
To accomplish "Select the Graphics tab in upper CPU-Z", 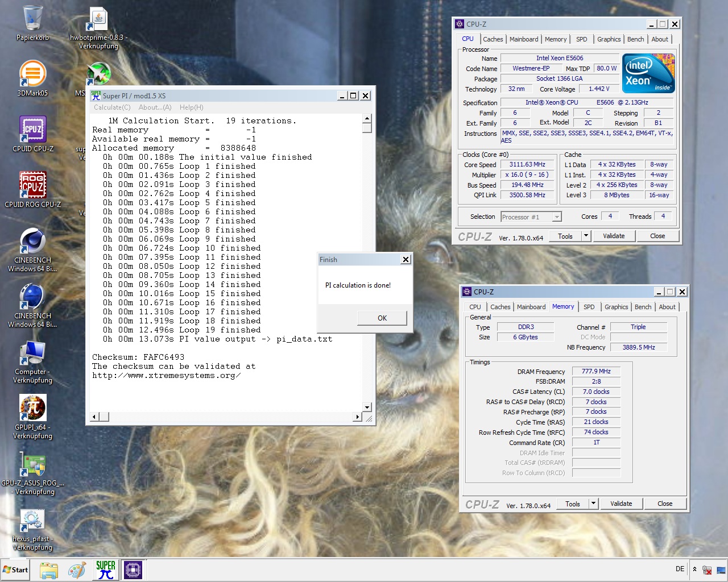I will click(609, 39).
